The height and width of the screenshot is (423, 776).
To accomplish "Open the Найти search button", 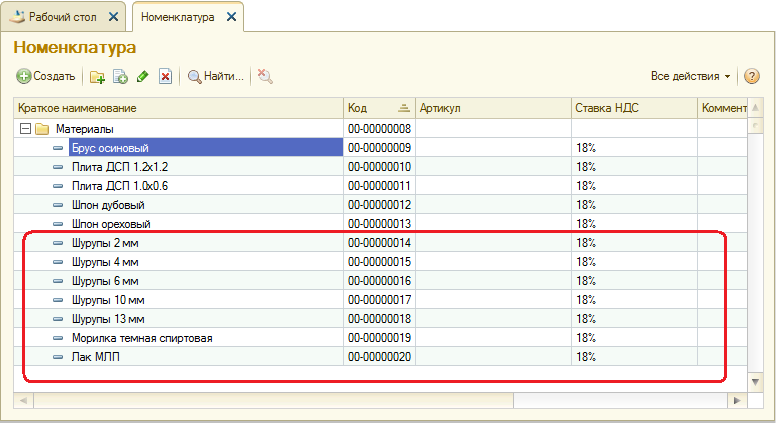I will point(215,76).
